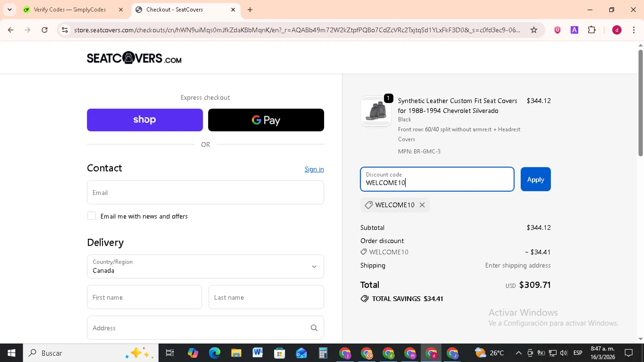644x362 pixels.
Task: Open the Extensions puzzle icon
Action: 592,30
